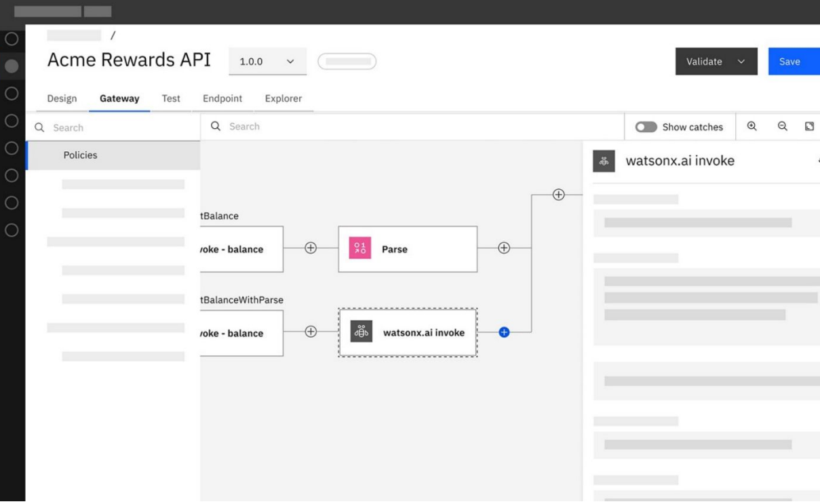Click the zoom in magnifier icon

(x=751, y=126)
